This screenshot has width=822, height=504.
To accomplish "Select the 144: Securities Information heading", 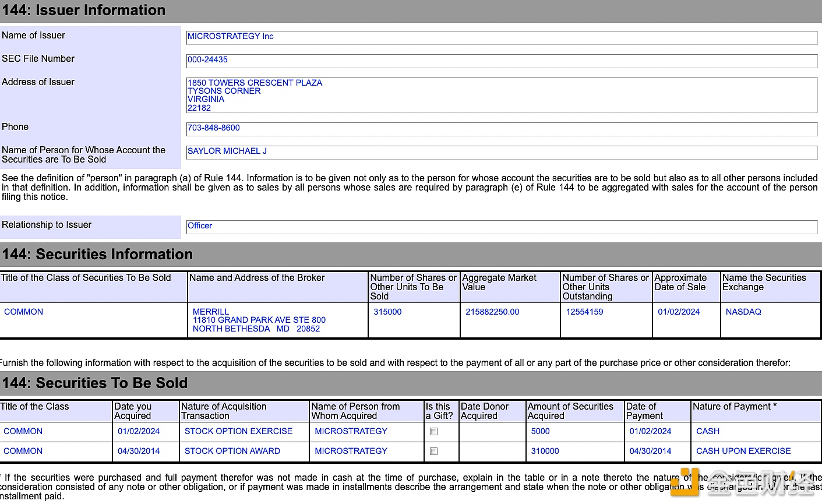I will click(x=97, y=255).
